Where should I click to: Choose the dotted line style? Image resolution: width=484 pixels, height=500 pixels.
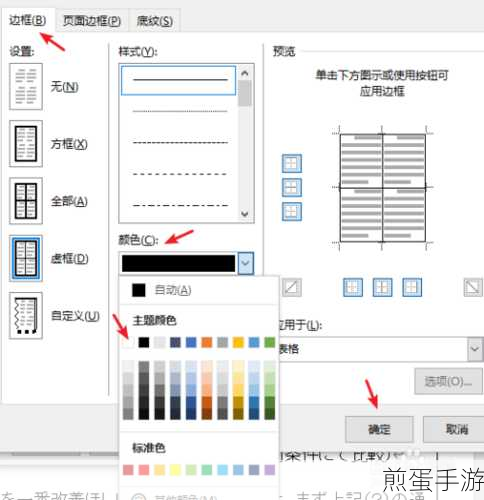(180, 111)
